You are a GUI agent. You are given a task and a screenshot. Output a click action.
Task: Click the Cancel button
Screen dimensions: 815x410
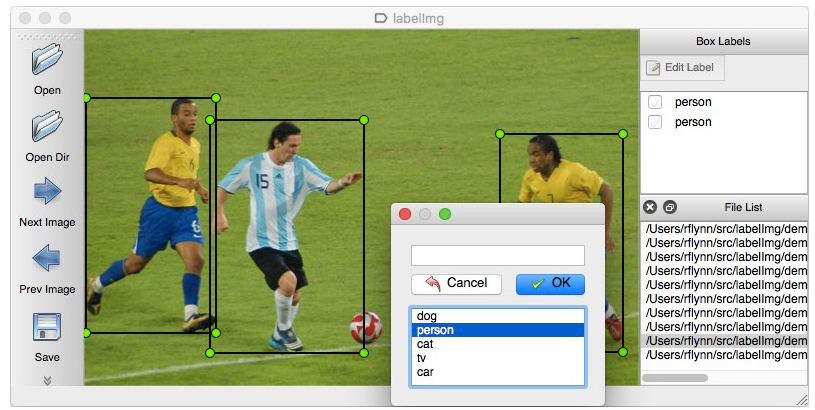point(456,284)
